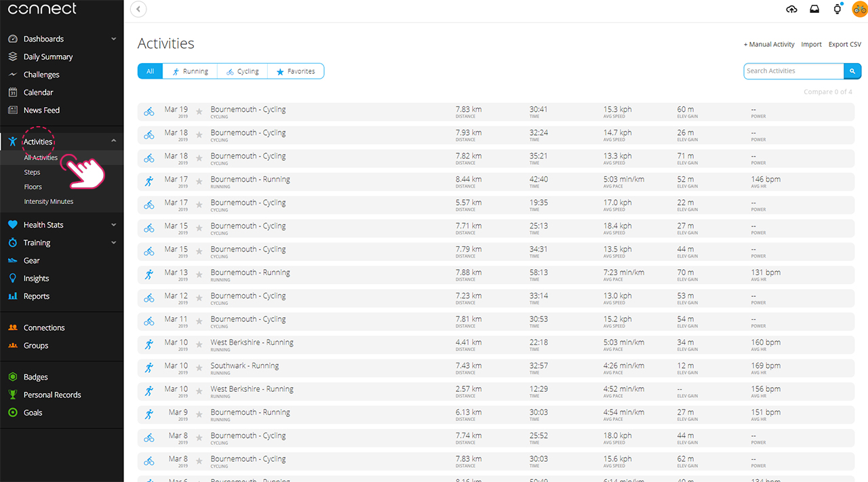Open the device watch icon
Viewport: 868px width, 482px height.
(x=837, y=9)
